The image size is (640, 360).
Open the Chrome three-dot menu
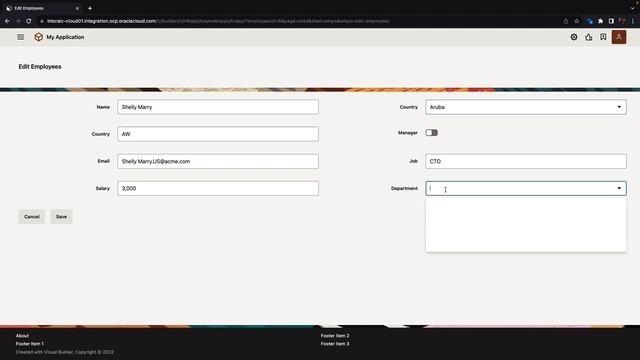point(633,21)
